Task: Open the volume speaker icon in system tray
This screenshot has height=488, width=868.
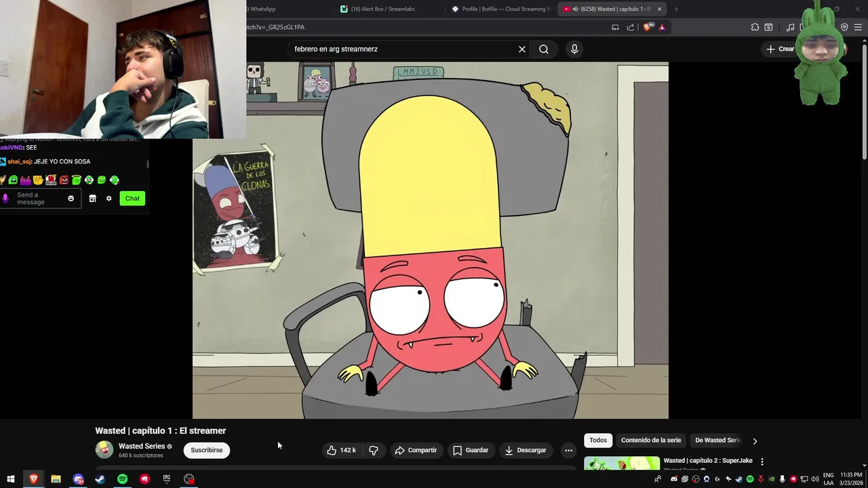Action: [x=814, y=479]
